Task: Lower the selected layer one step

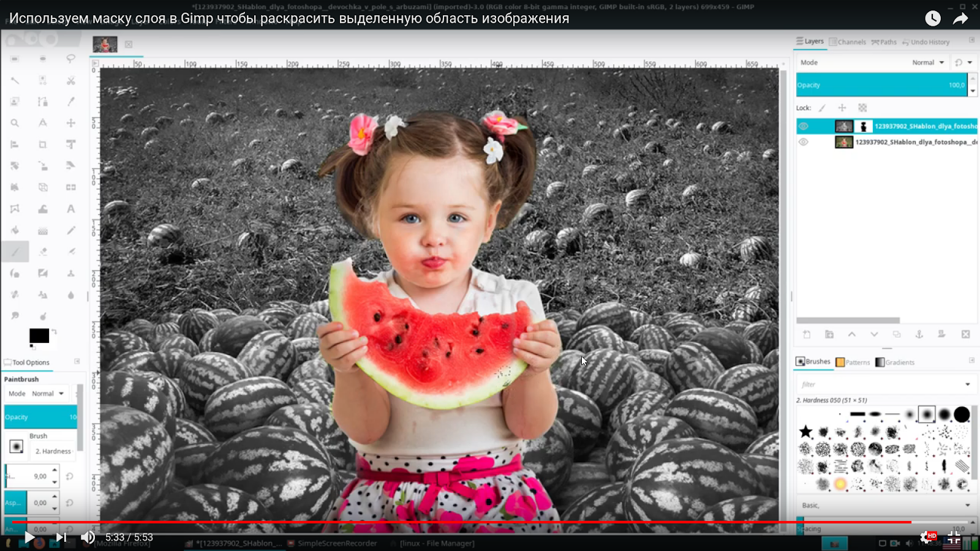Action: [874, 334]
